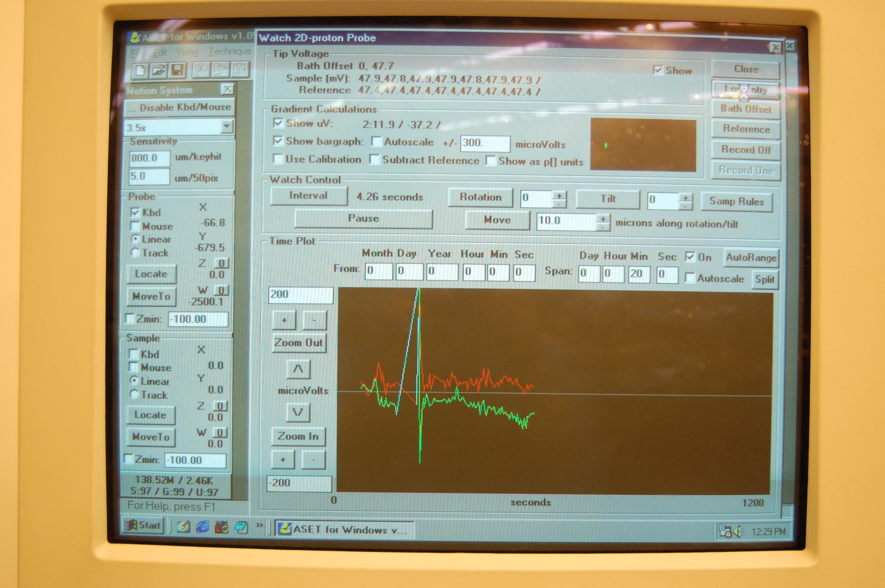The height and width of the screenshot is (588, 885).
Task: Click the Reference button
Action: [x=746, y=129]
